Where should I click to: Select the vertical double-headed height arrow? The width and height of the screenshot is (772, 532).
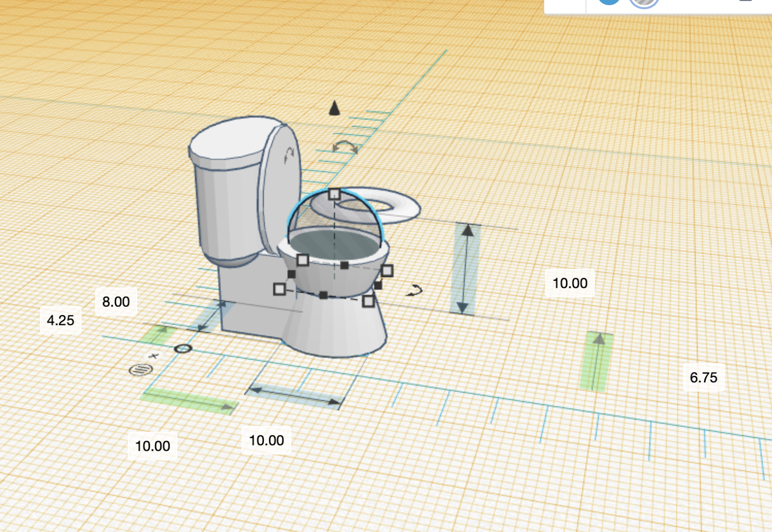point(467,268)
